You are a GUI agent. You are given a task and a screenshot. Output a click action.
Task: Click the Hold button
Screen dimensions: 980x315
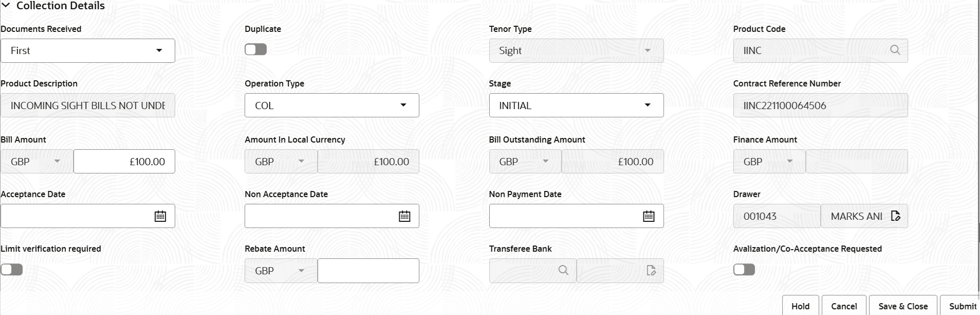point(801,306)
